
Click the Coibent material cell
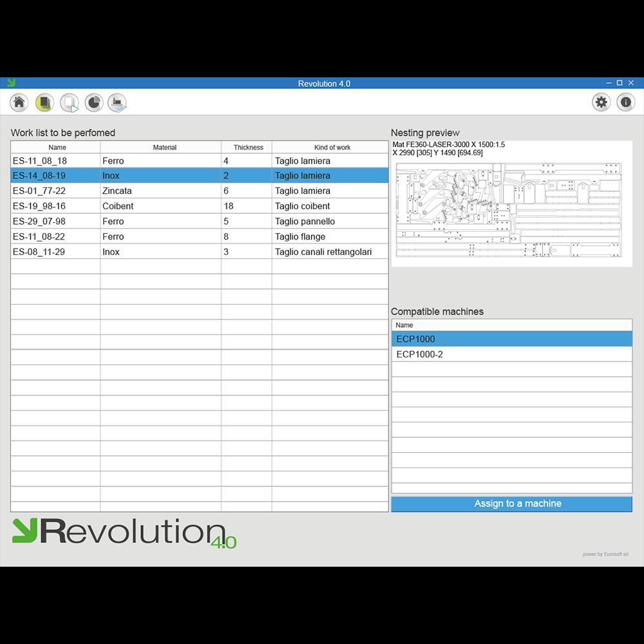pyautogui.click(x=160, y=206)
